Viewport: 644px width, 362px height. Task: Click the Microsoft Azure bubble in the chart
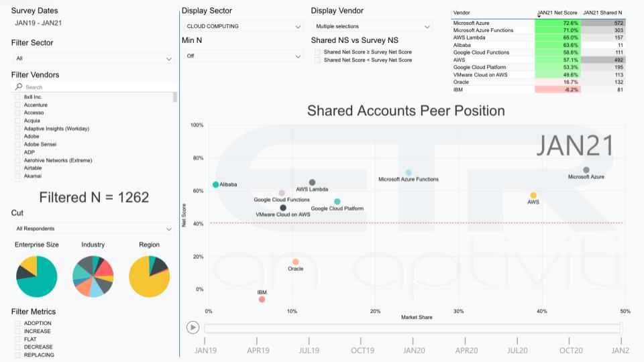pos(586,170)
